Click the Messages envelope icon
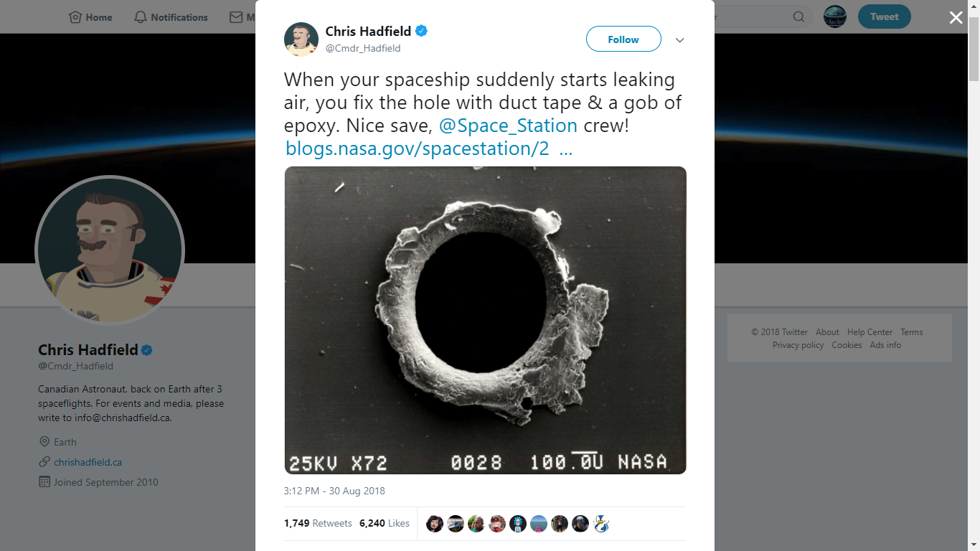 pos(236,17)
